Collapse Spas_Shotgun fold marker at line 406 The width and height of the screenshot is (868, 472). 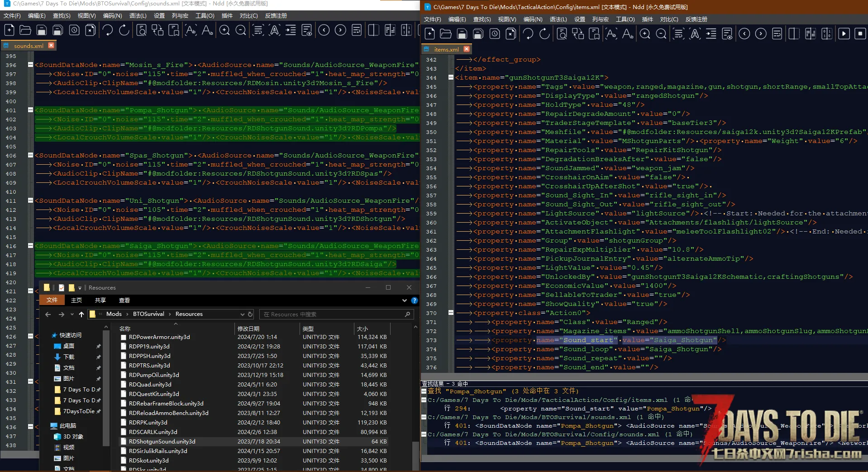(x=30, y=155)
